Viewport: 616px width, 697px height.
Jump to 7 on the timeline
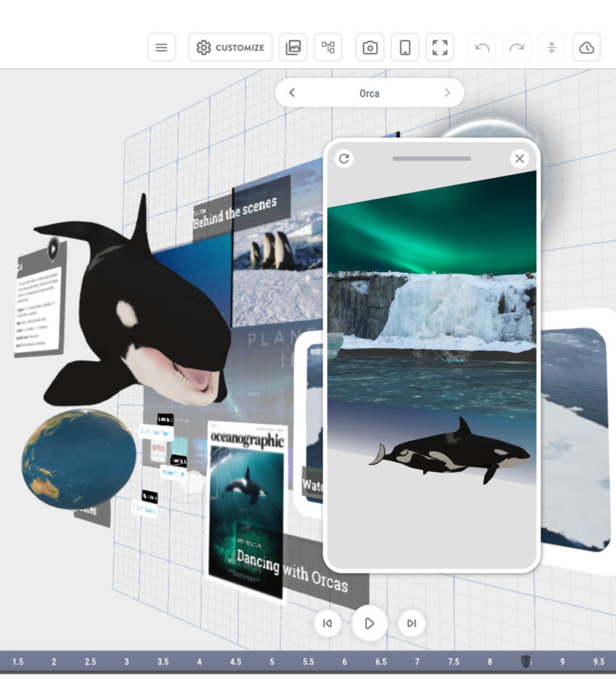[417, 661]
